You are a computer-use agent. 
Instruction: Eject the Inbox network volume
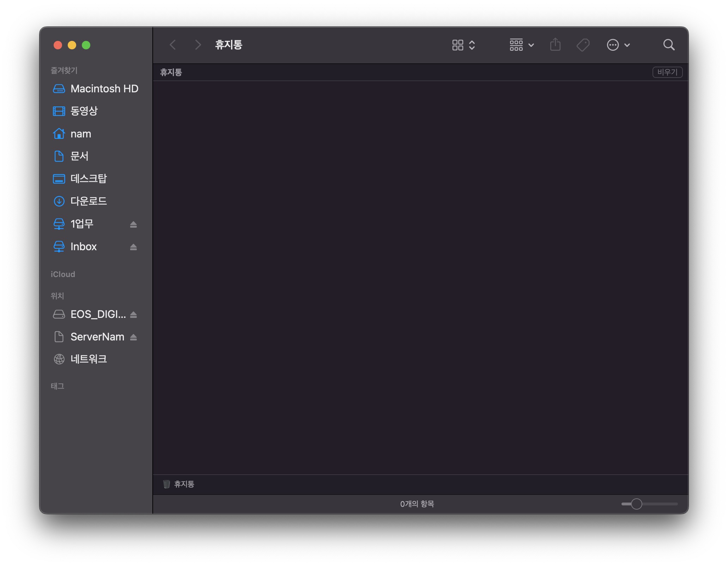133,247
